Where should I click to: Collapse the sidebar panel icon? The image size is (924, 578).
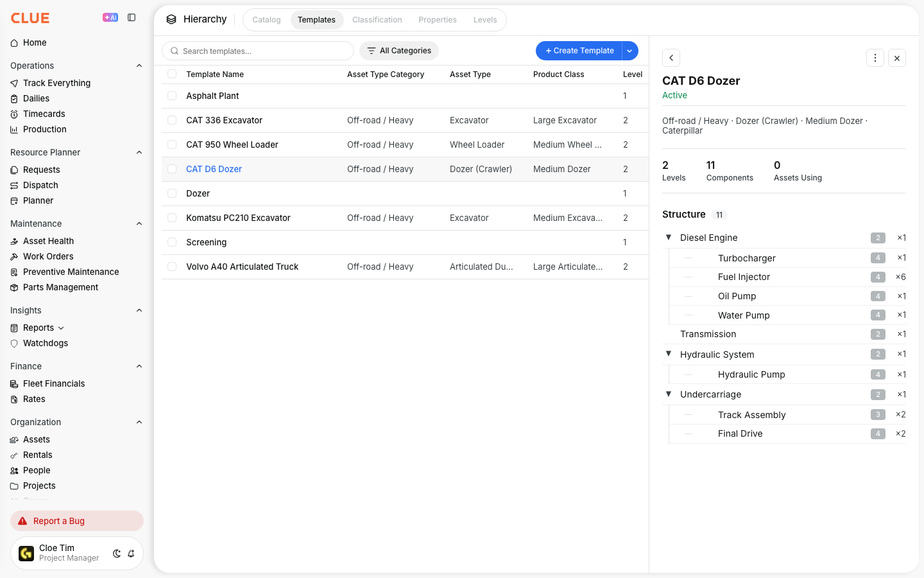(x=132, y=17)
